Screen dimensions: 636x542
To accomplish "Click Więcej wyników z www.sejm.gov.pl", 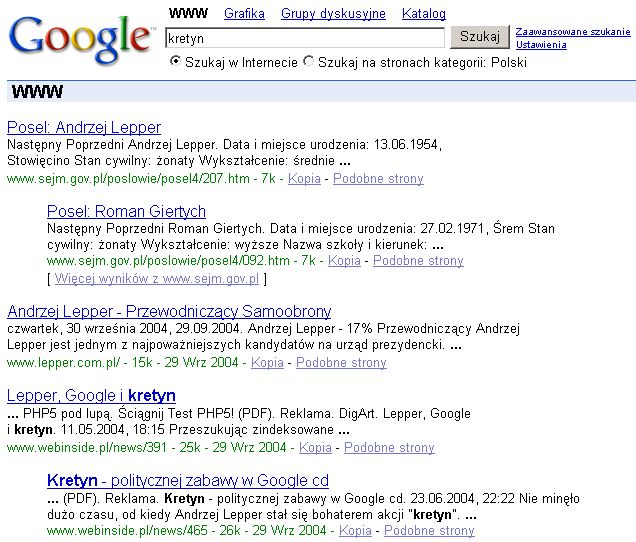I will 157,279.
